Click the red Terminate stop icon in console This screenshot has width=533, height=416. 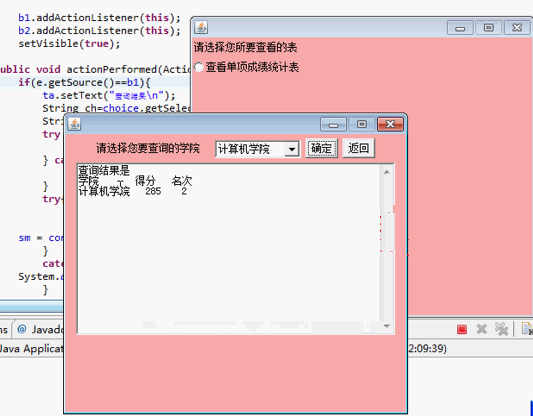click(462, 329)
